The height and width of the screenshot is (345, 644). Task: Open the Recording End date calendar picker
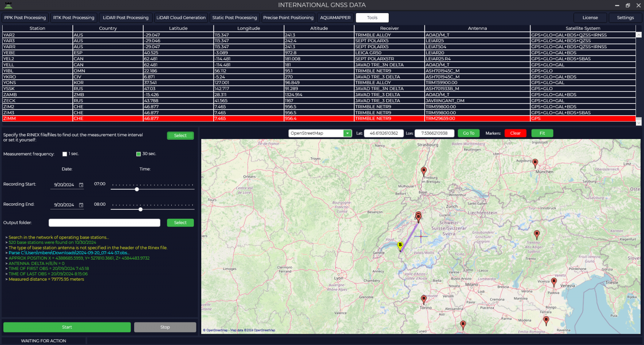pyautogui.click(x=81, y=205)
